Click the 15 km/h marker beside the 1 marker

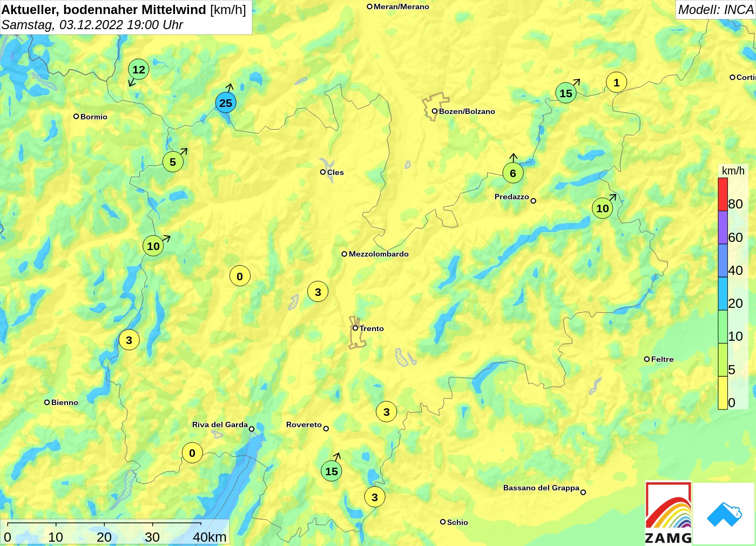point(566,93)
